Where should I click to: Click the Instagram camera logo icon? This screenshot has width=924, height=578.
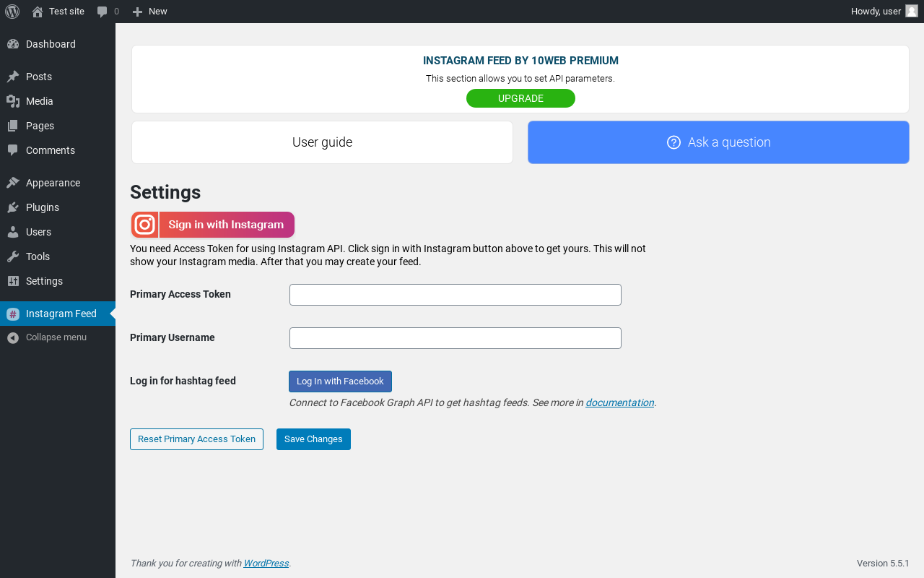145,225
